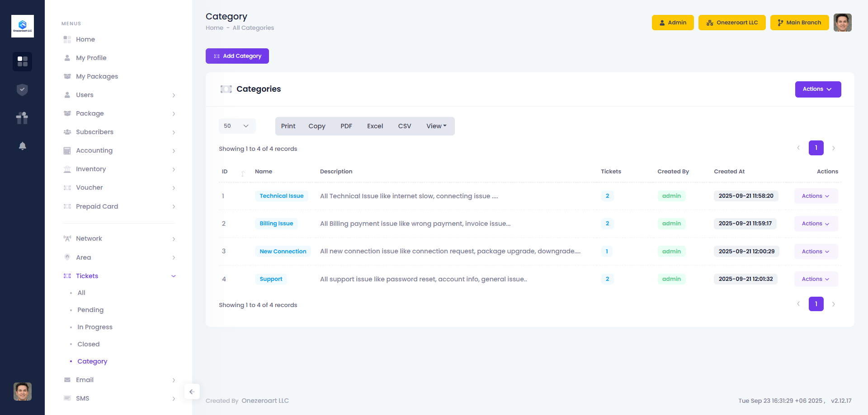Screen dimensions: 868x415
Task: Collapse sidebar using the back arrow button
Action: 192,392
